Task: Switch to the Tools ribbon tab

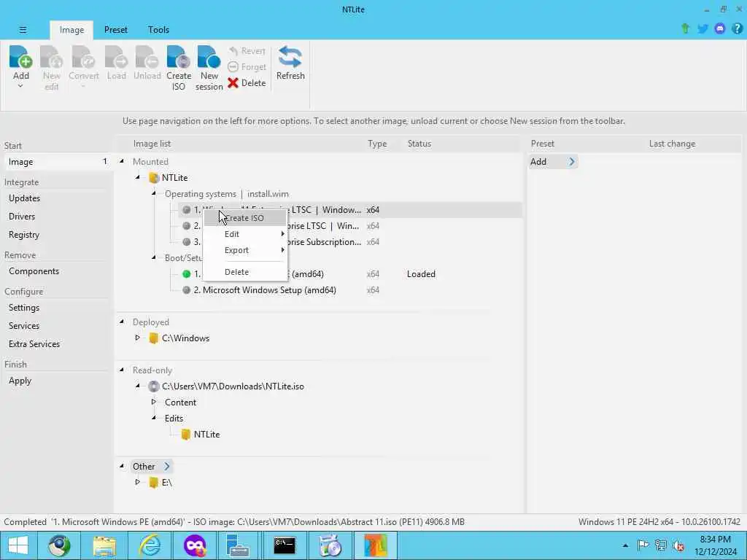Action: [158, 29]
